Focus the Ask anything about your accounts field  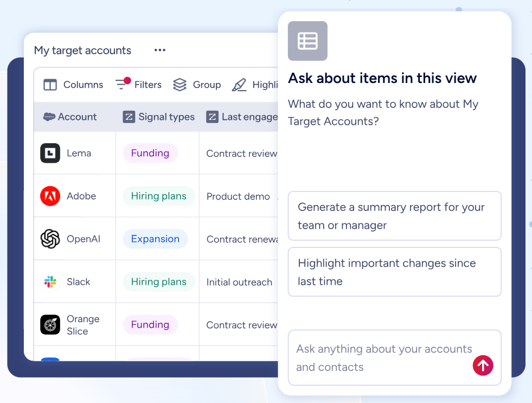[395, 357]
